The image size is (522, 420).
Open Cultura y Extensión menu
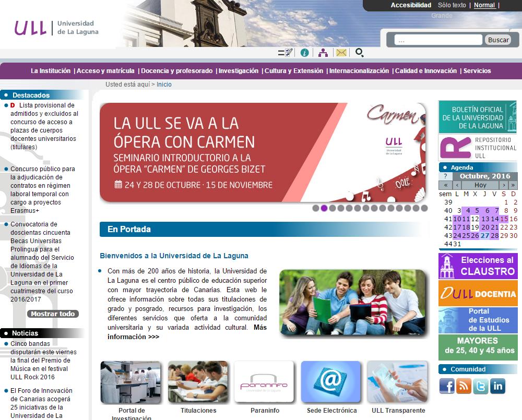(x=293, y=71)
